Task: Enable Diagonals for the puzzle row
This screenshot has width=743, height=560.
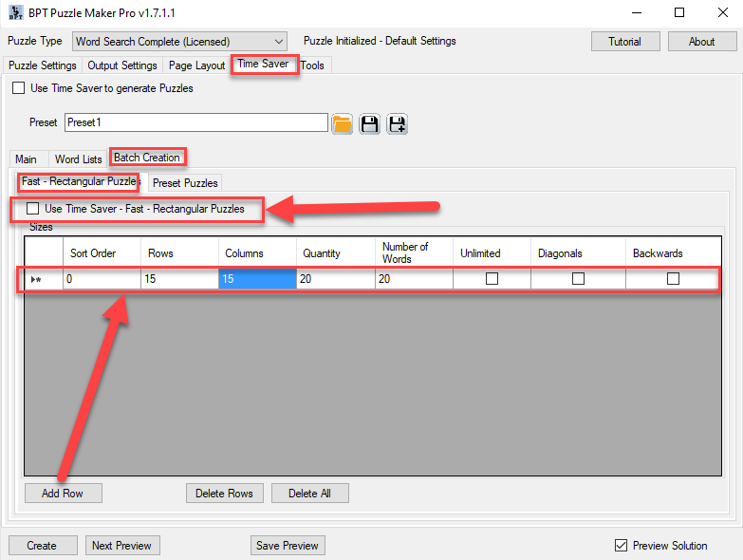Action: 578,279
